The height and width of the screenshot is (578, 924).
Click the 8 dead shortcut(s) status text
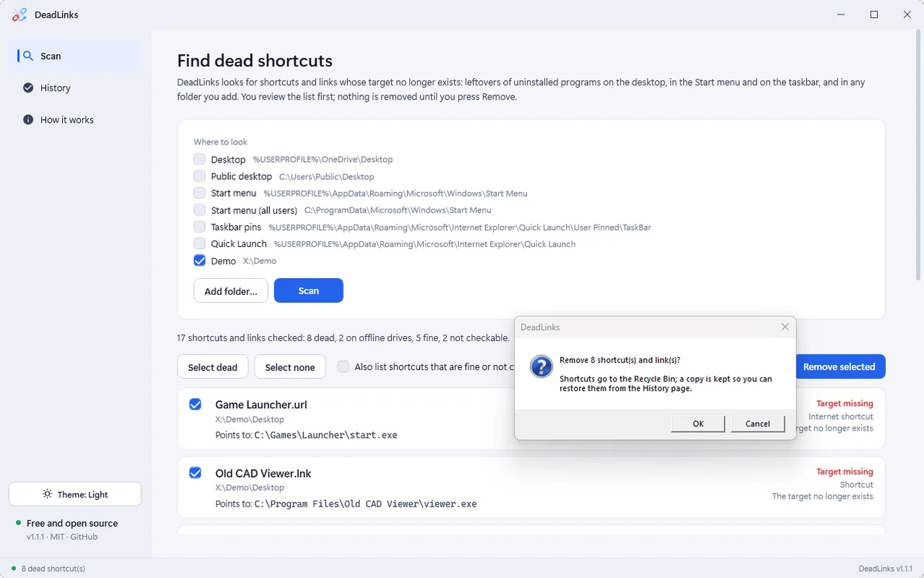[x=53, y=569]
